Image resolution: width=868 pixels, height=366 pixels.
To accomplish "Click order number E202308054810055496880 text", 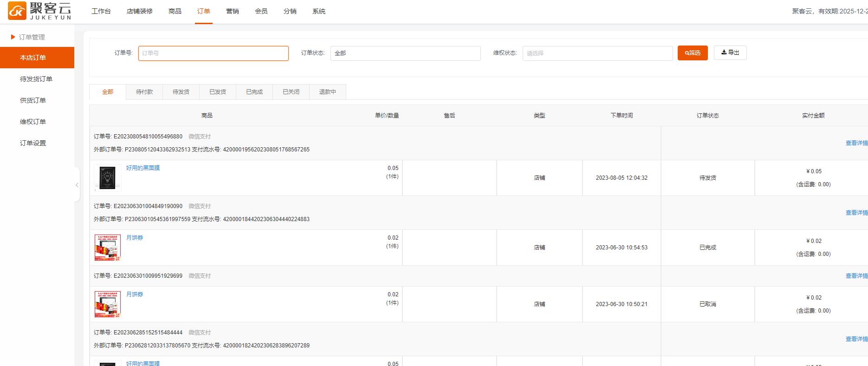I will [x=148, y=137].
